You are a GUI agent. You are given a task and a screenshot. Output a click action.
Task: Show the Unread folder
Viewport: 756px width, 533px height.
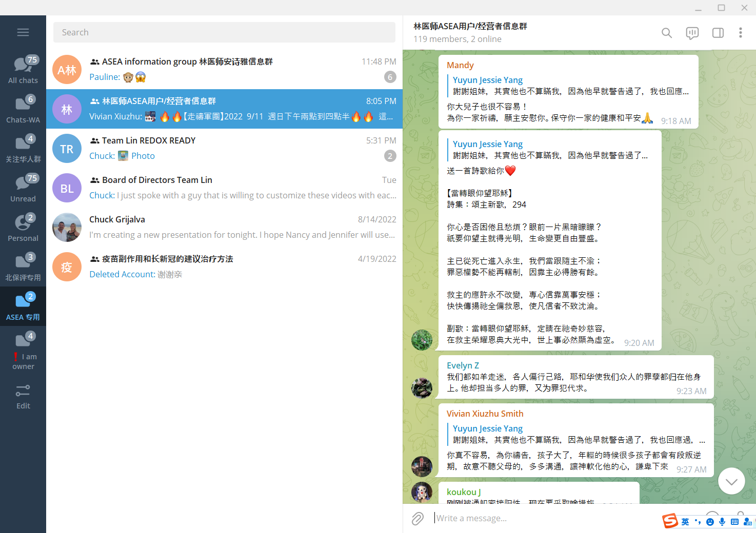(x=23, y=188)
